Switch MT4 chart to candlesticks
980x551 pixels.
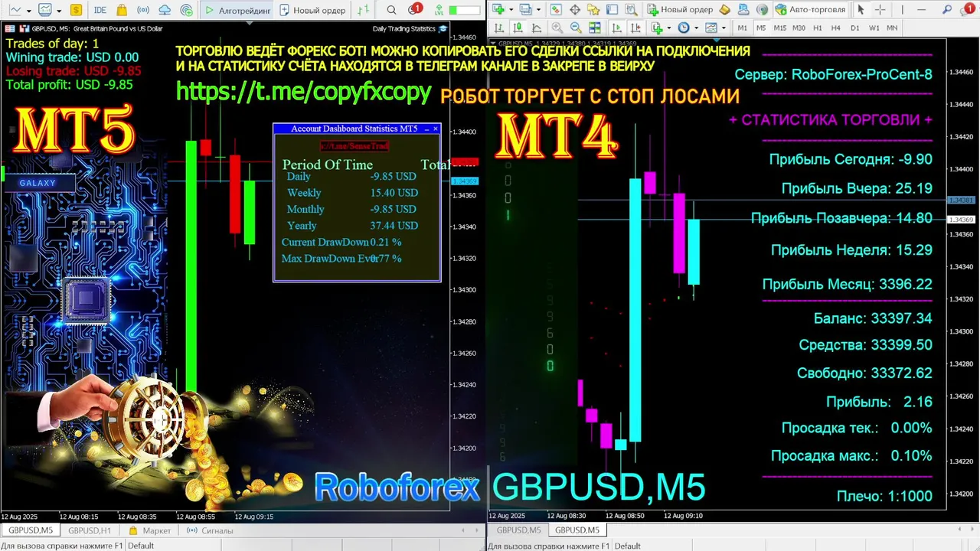click(x=518, y=28)
